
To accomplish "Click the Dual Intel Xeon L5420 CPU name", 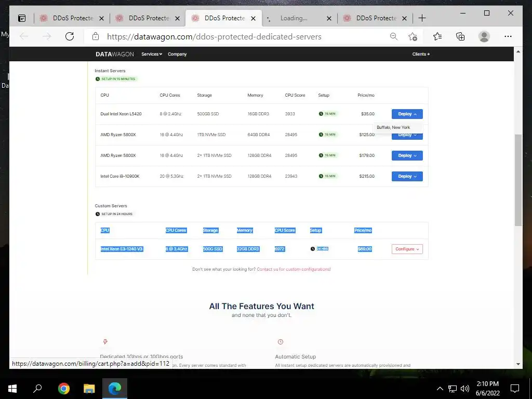I will click(121, 114).
